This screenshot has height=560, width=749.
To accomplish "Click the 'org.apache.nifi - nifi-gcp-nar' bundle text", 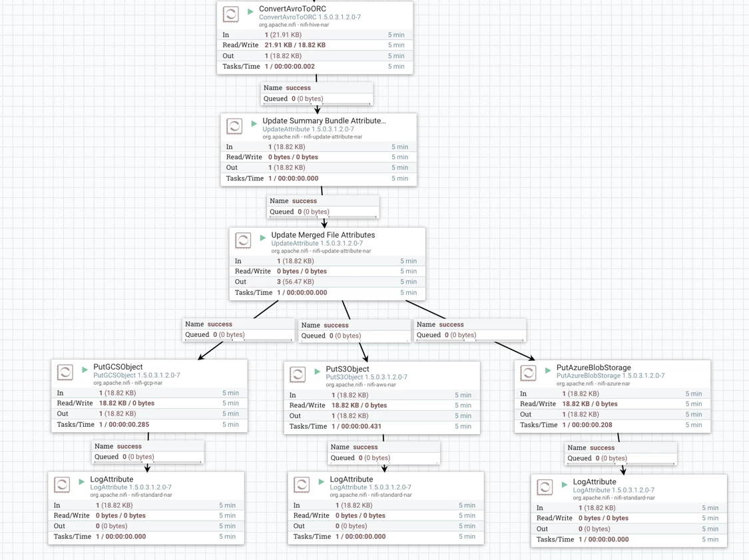I will tap(128, 383).
